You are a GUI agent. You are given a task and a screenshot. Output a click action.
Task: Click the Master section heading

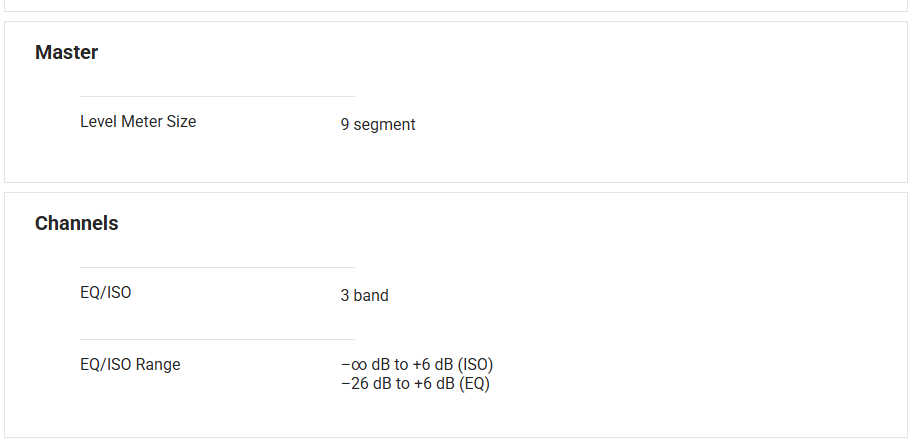(66, 53)
